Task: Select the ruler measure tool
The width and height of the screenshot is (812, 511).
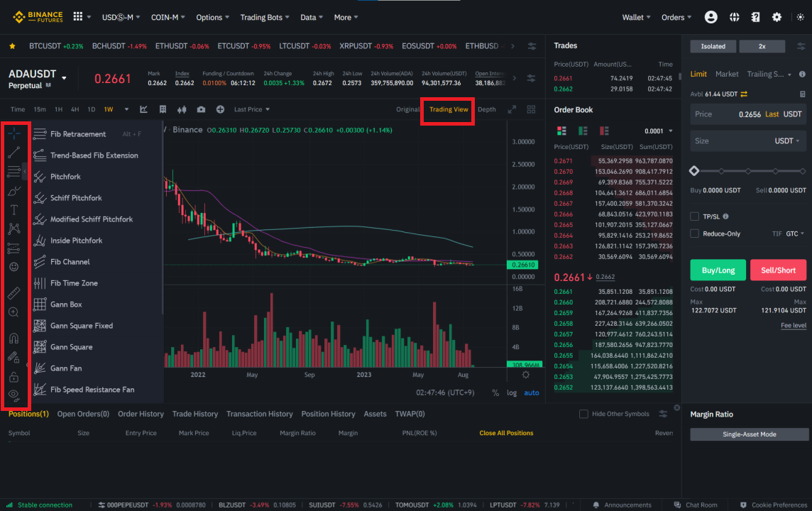Action: tap(14, 293)
